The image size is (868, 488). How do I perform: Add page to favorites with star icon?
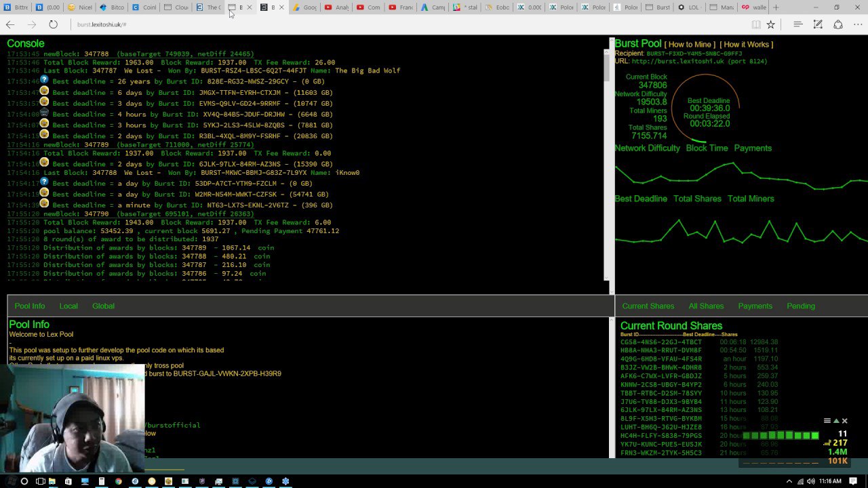771,24
